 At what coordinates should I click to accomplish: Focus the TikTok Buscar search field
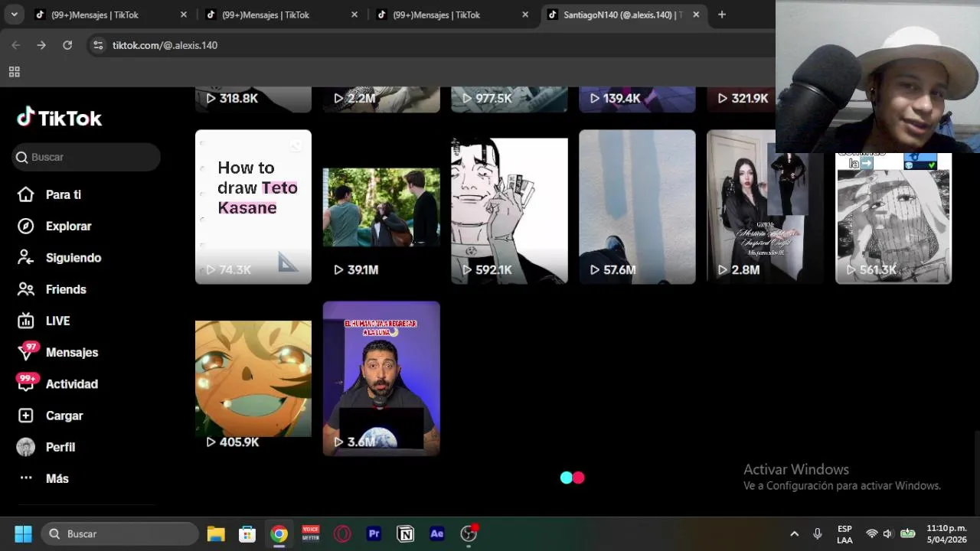[87, 157]
